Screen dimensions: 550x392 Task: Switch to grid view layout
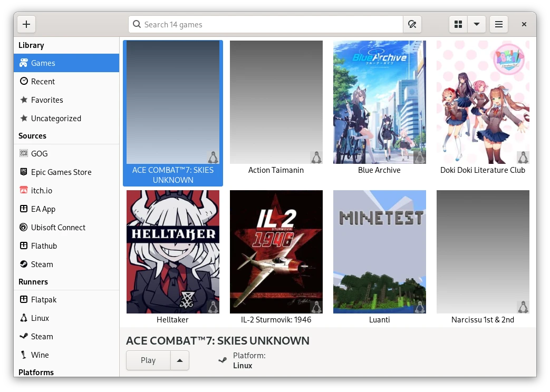pos(458,24)
